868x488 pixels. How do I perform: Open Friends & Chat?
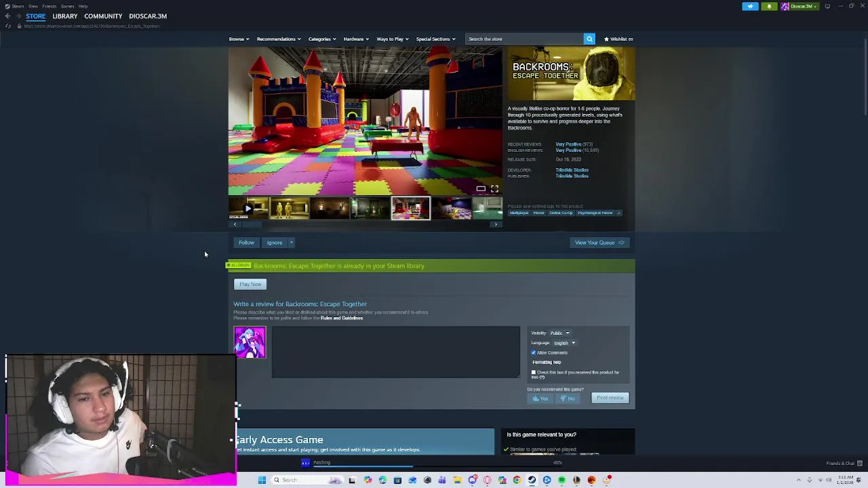point(844,464)
